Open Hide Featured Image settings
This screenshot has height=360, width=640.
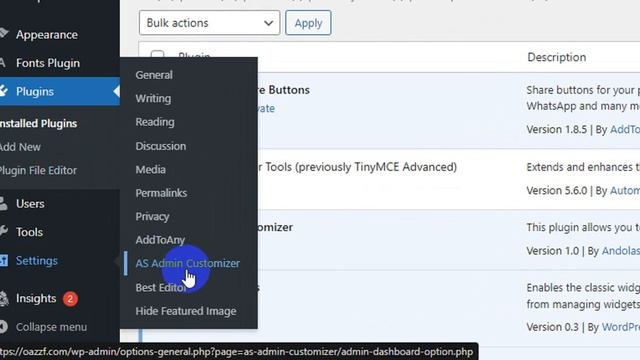click(186, 311)
